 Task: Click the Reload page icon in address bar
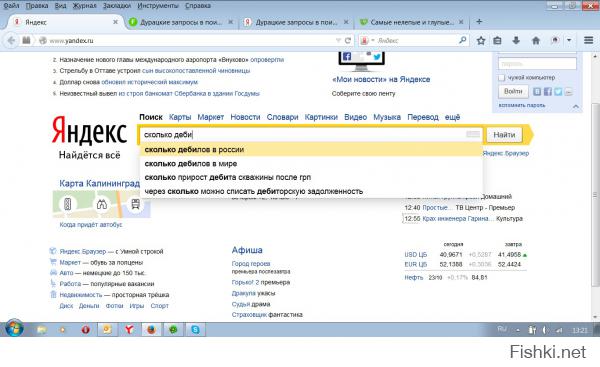coord(348,41)
